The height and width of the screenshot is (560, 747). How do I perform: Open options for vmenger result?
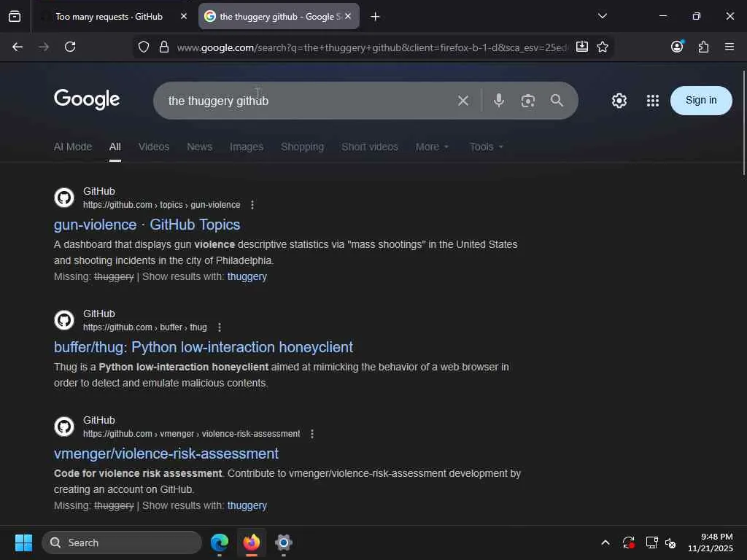[312, 435]
